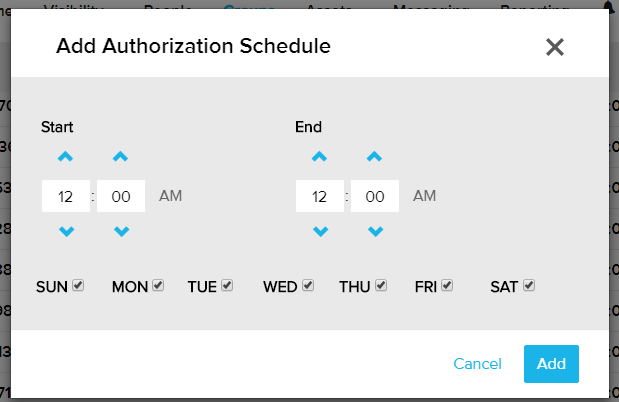Toggle the THU checkbox off
Viewport: 619px width, 402px height.
click(381, 286)
